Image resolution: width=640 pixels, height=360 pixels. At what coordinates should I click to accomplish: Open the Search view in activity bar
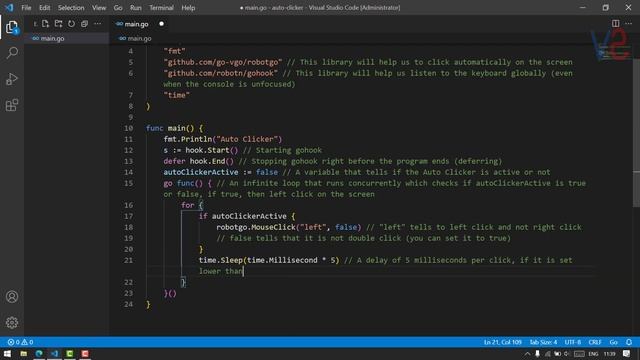[12, 53]
